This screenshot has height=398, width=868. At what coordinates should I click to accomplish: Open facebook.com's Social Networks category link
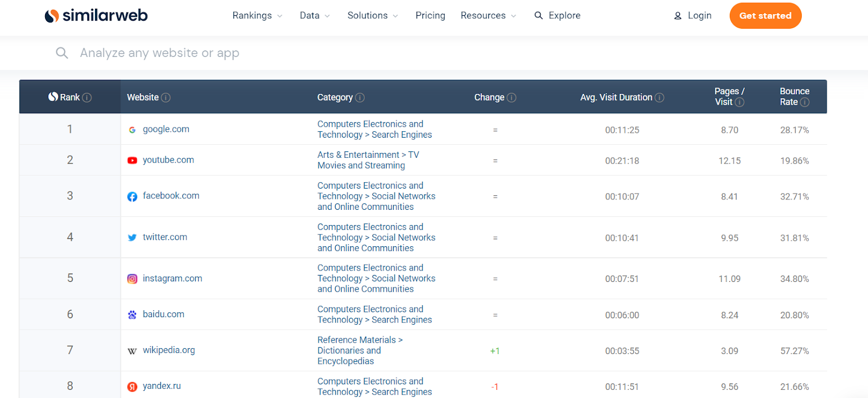pos(376,196)
